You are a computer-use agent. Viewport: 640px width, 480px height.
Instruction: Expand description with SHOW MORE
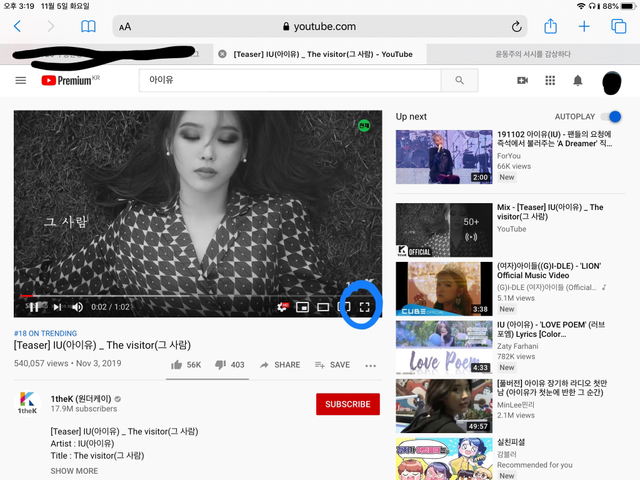pyautogui.click(x=74, y=470)
